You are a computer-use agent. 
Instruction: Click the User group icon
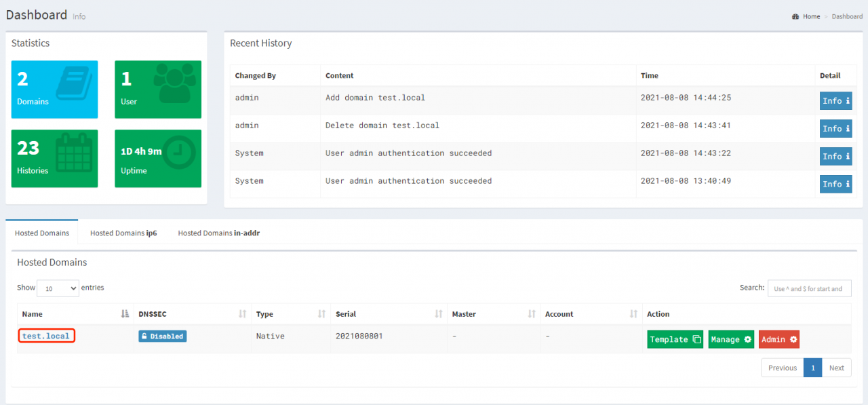(x=175, y=83)
